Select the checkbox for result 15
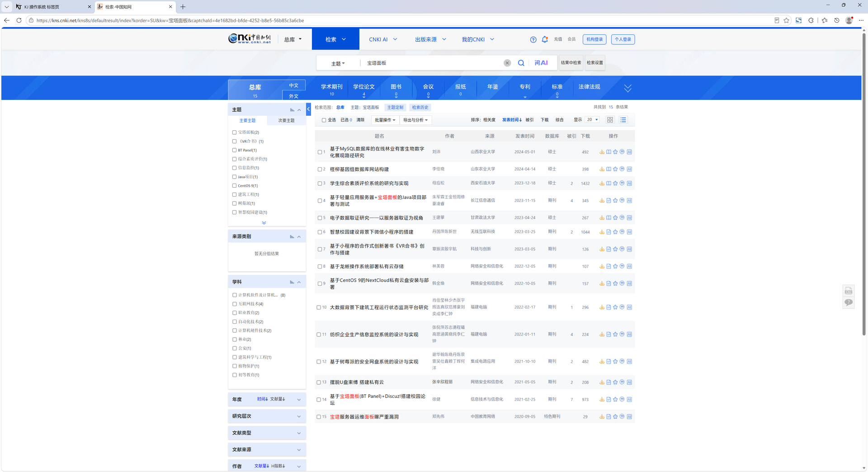The height and width of the screenshot is (472, 868). [319, 417]
